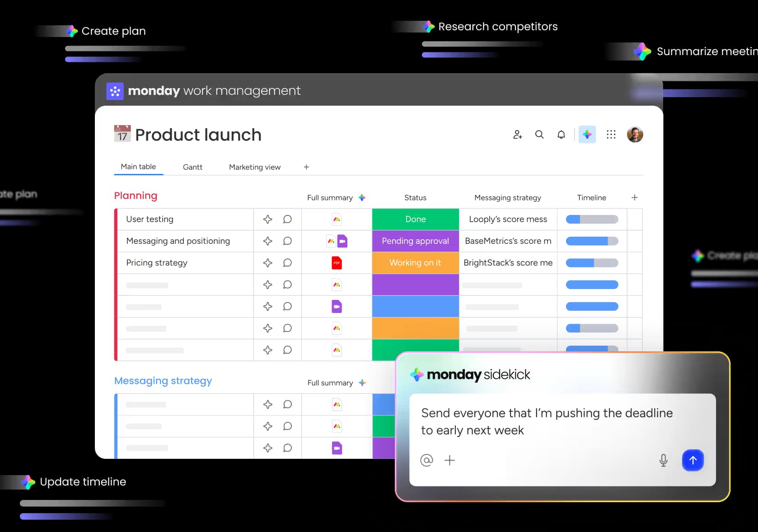The height and width of the screenshot is (532, 758).
Task: Click the "BrightStack's score me" cell
Action: pyautogui.click(x=508, y=263)
